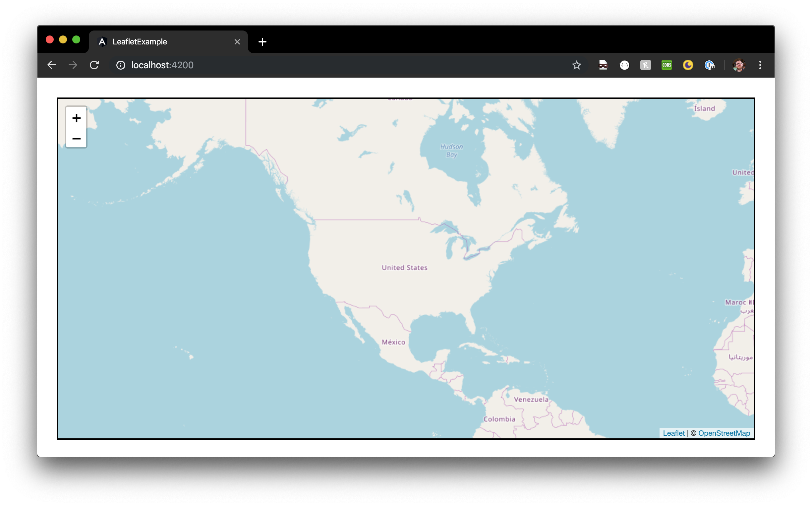The width and height of the screenshot is (812, 506).
Task: Open the user profile avatar menu
Action: [x=739, y=65]
